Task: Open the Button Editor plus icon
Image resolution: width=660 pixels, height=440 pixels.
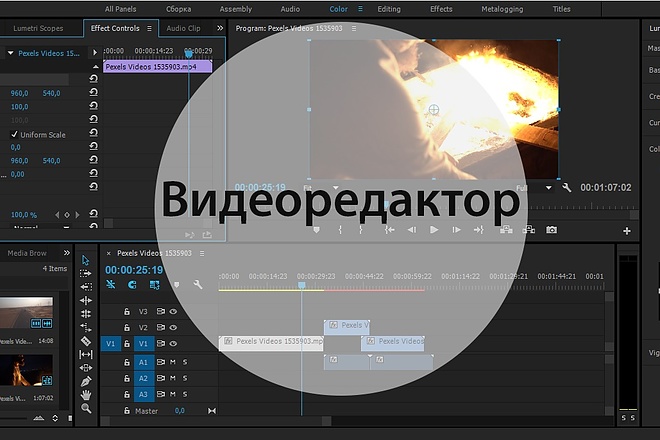Action: click(627, 231)
